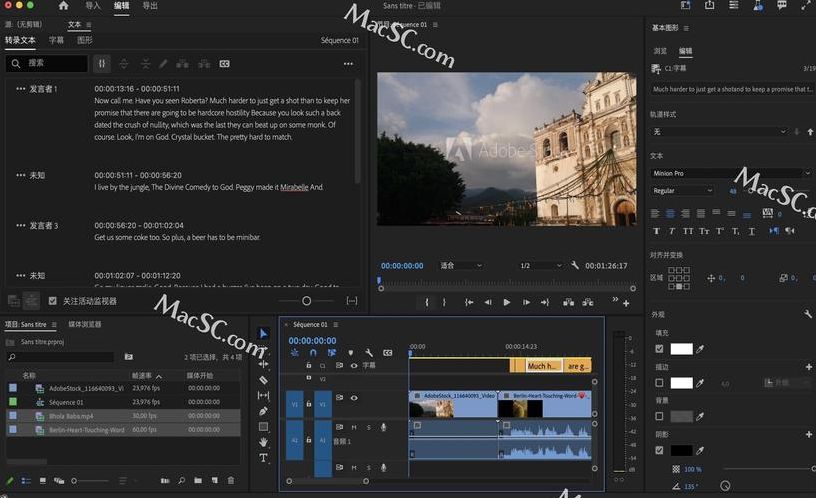Click the new bin folder icon in project panel
The image size is (816, 498).
pyautogui.click(x=198, y=480)
